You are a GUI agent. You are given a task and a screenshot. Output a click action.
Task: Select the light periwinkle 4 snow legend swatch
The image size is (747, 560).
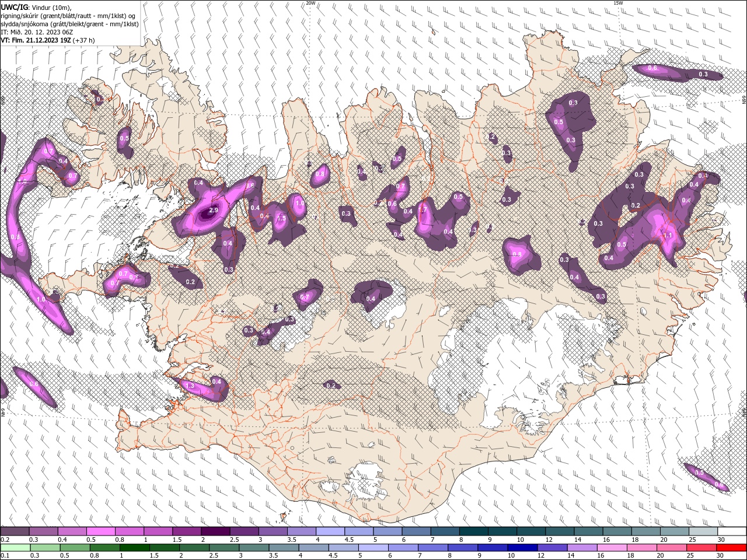pyautogui.click(x=330, y=531)
